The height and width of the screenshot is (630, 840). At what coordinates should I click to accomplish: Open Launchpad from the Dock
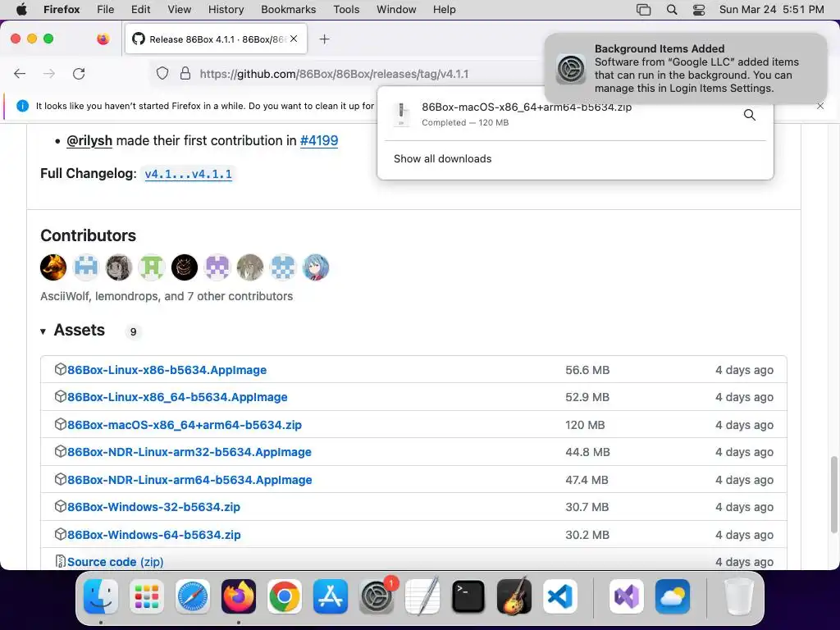pyautogui.click(x=147, y=596)
